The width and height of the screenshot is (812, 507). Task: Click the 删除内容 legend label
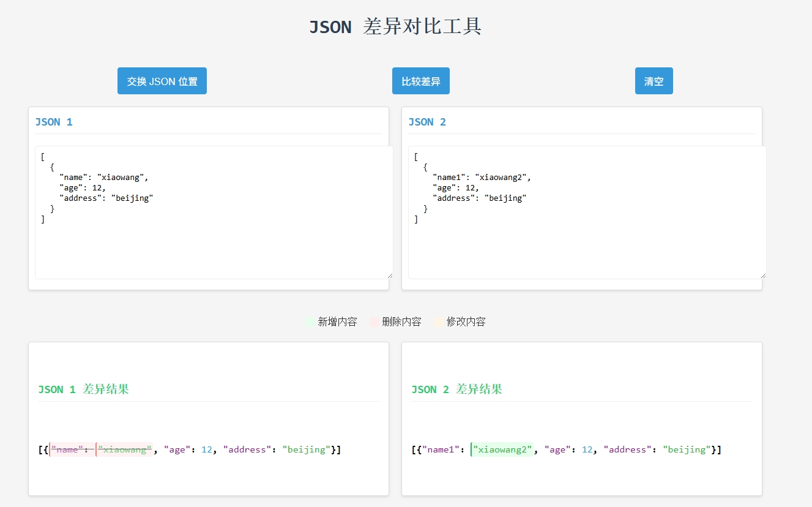tap(402, 322)
